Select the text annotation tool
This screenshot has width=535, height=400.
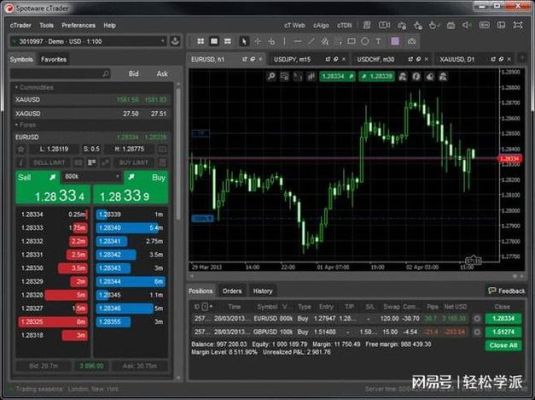tap(378, 42)
